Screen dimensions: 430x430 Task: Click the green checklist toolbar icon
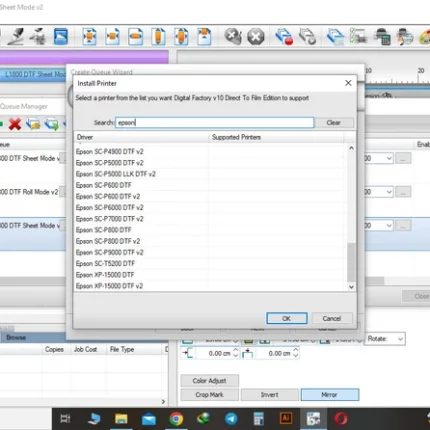click(358, 36)
